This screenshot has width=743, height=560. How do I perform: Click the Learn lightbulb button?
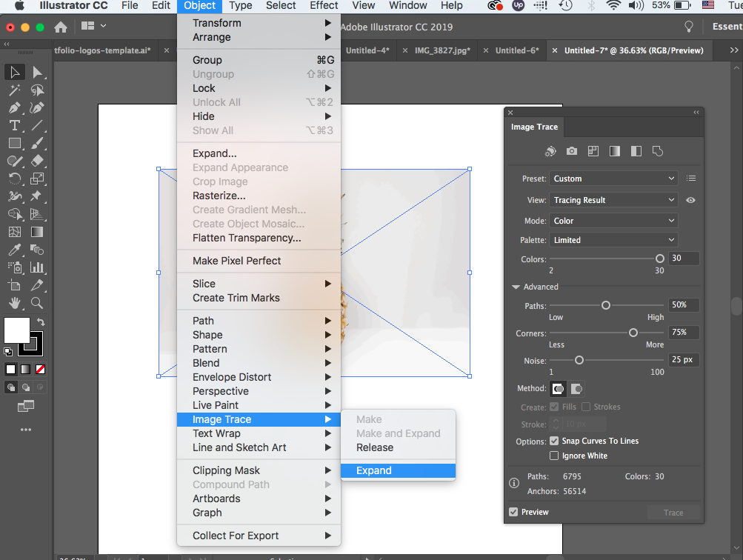coord(689,27)
